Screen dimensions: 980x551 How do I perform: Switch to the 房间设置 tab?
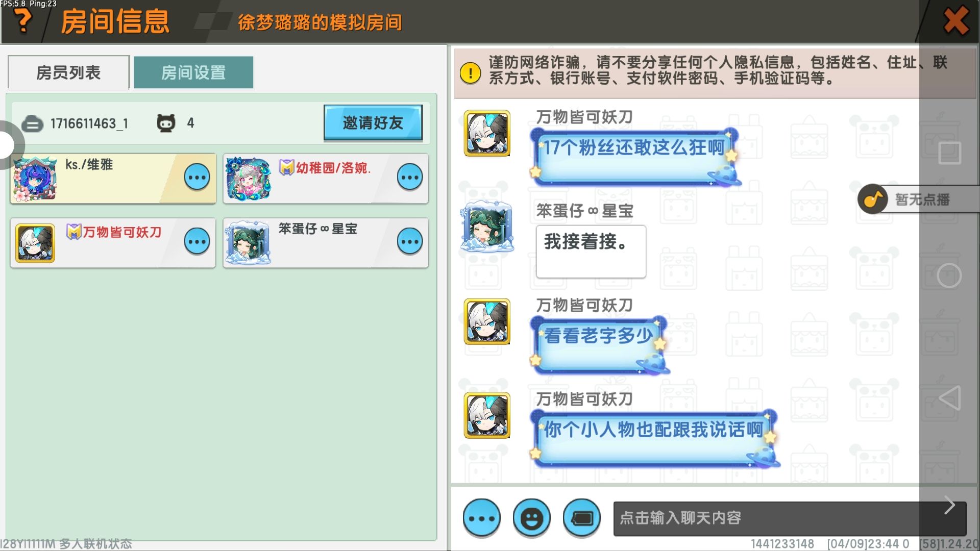193,72
